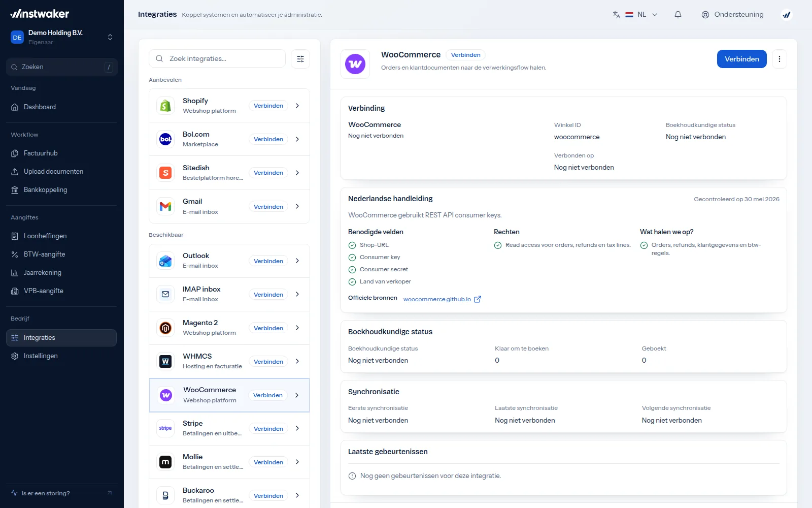Click Verbinden badge for Mollie
Screen dimensions: 812x508
coord(268,462)
